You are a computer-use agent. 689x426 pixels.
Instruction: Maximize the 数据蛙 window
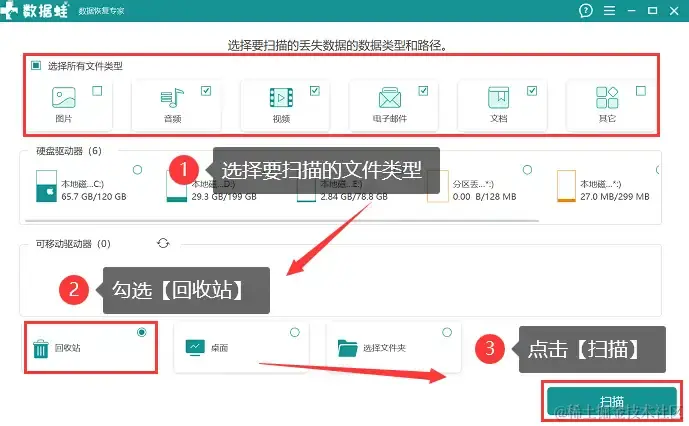(x=653, y=11)
